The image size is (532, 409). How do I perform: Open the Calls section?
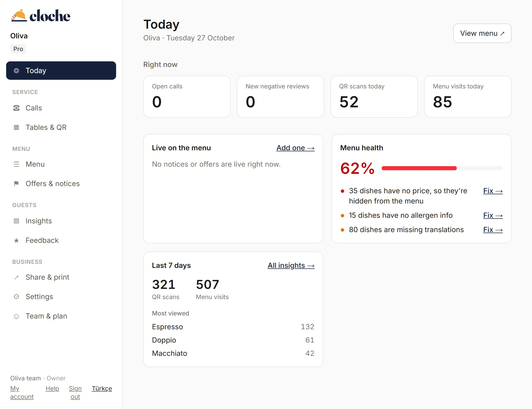[61, 108]
